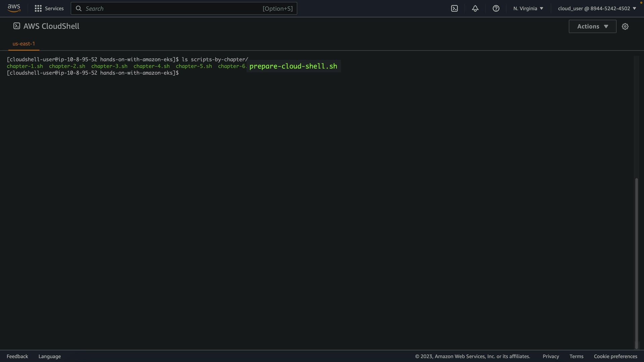This screenshot has width=644, height=362.
Task: Click the CloudShell icon beside page title
Action: coord(16,26)
